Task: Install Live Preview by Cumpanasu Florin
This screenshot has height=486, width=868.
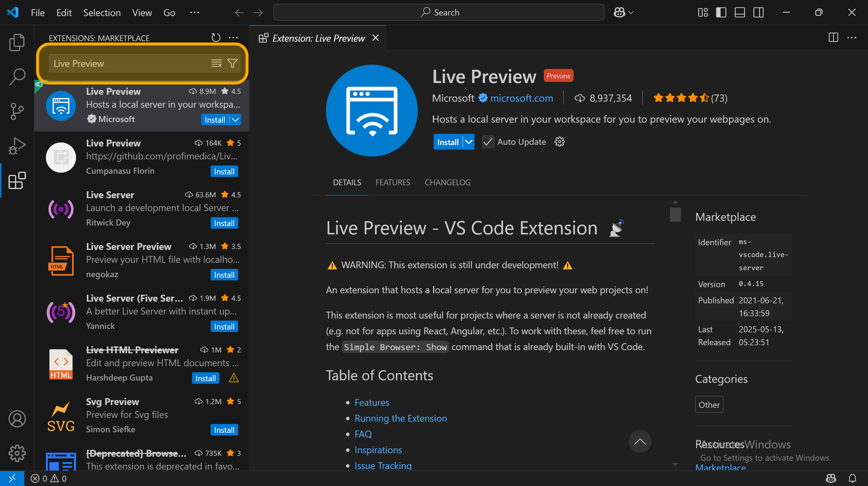Action: pos(224,171)
